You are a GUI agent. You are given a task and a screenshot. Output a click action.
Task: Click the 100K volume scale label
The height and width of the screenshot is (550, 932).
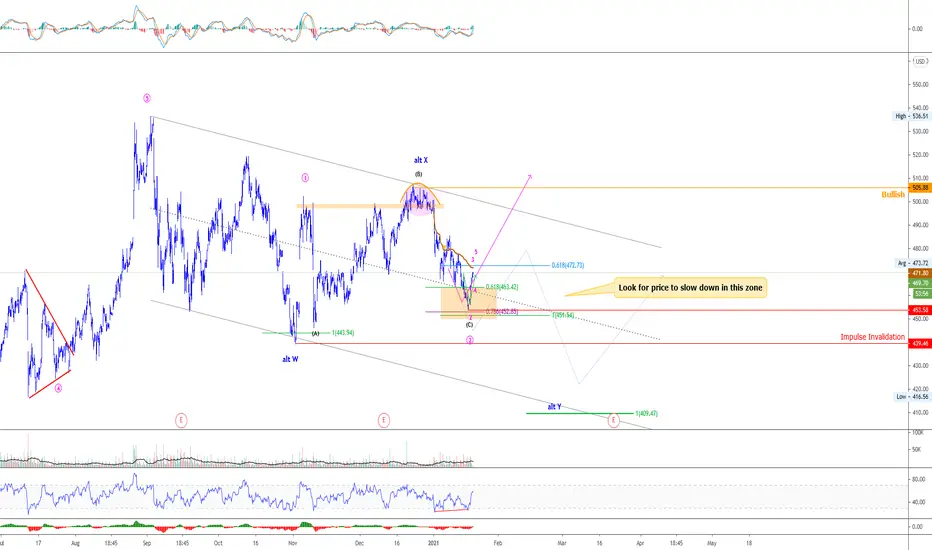(918, 433)
